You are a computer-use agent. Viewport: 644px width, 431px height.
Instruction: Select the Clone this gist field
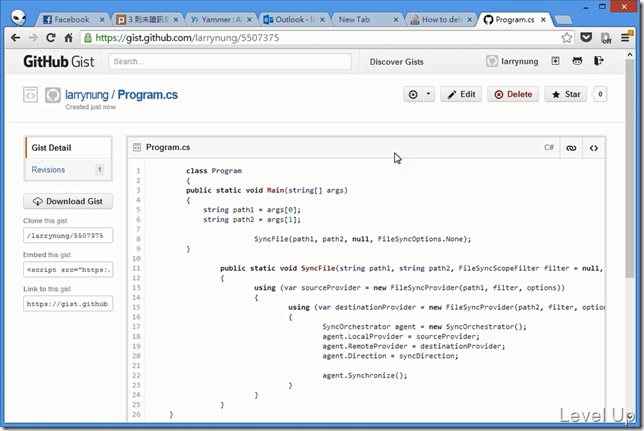(68, 235)
